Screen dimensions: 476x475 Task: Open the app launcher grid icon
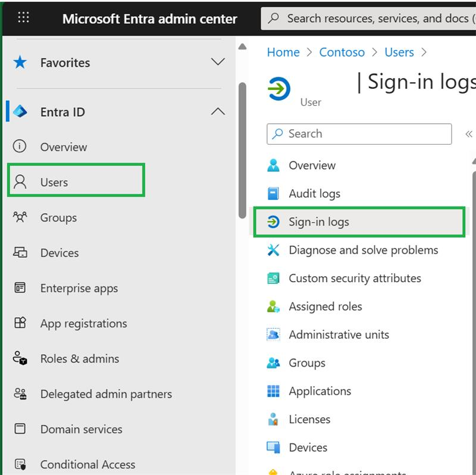pos(23,18)
